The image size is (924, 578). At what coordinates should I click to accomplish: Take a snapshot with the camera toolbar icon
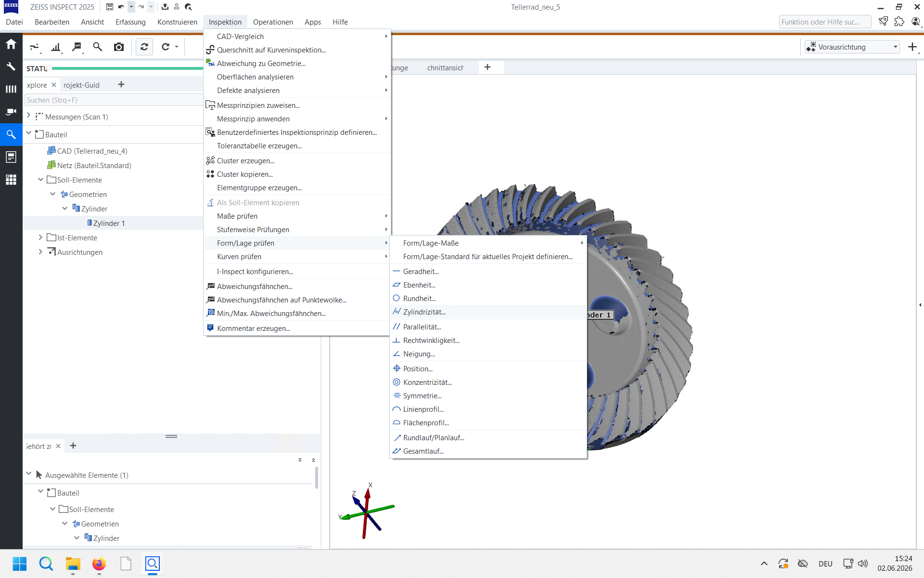click(119, 47)
